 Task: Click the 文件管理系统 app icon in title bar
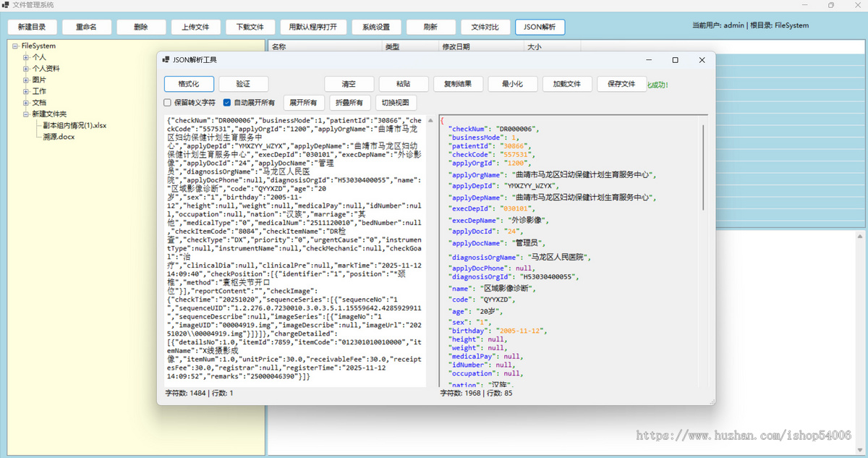pyautogui.click(x=6, y=5)
